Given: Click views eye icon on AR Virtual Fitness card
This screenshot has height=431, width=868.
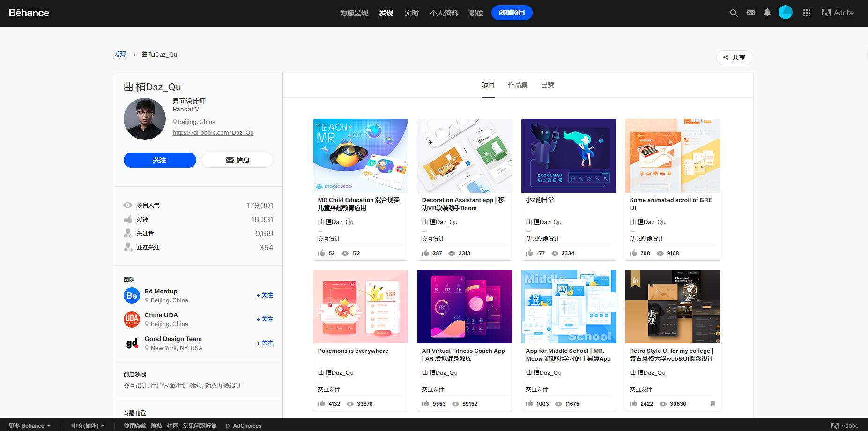Looking at the screenshot, I should click(455, 404).
